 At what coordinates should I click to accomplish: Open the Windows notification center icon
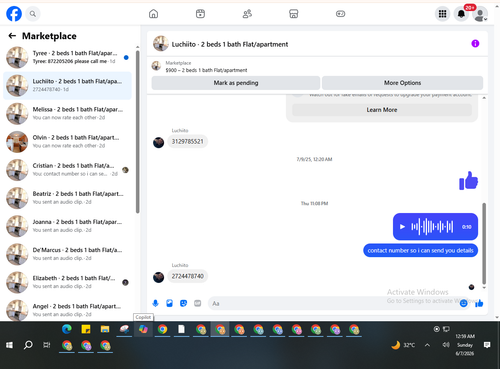click(487, 345)
